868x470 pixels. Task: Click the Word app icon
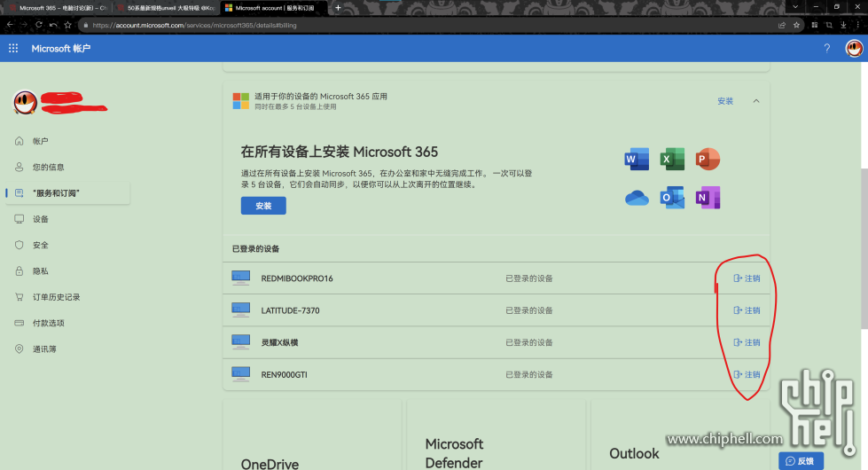point(637,160)
